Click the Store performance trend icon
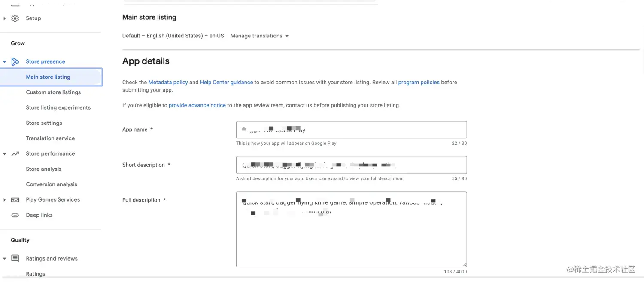The width and height of the screenshot is (644, 282). tap(15, 153)
